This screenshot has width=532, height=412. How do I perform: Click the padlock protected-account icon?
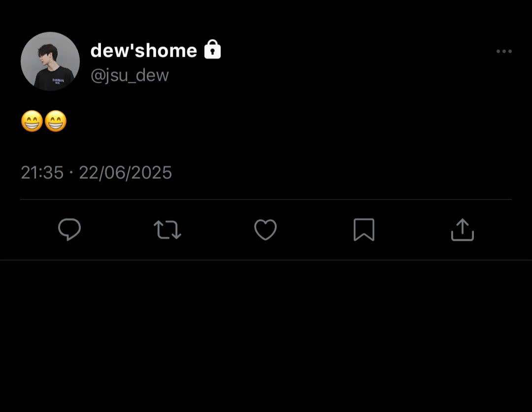tap(212, 50)
